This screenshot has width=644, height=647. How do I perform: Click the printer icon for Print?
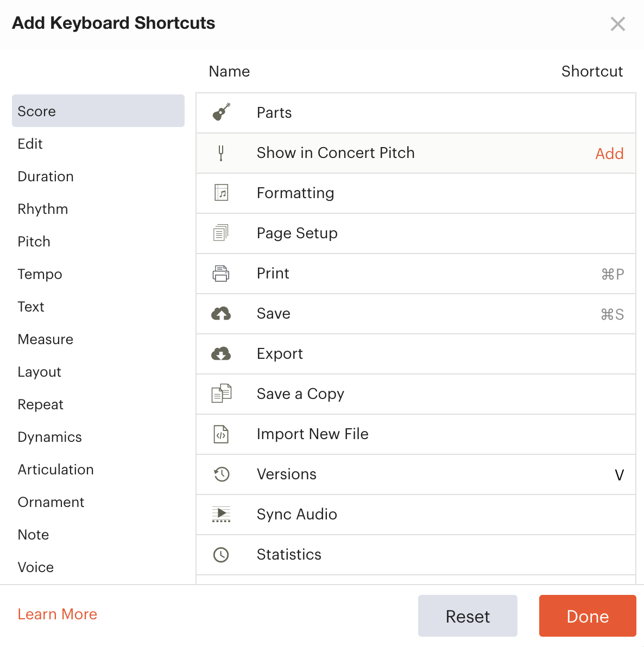click(x=221, y=273)
